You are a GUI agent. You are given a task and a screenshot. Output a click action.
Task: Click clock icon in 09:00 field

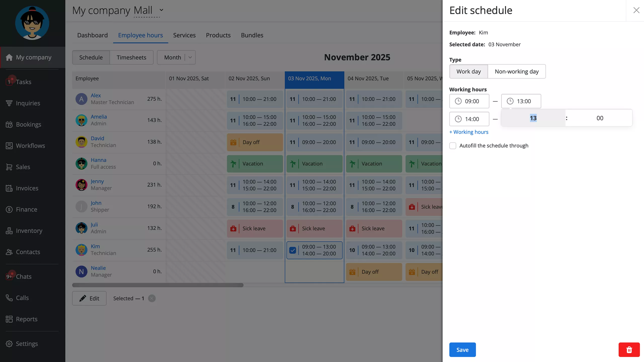pyautogui.click(x=458, y=101)
